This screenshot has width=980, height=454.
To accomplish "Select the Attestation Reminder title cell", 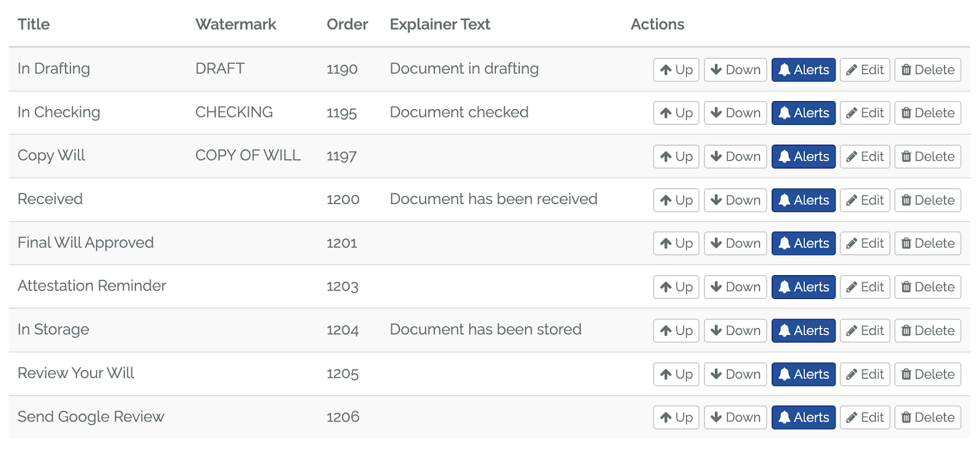I will pyautogui.click(x=92, y=286).
